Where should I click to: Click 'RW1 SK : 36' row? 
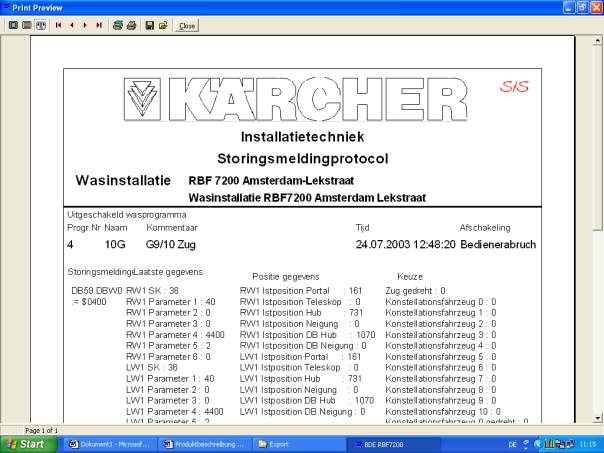point(153,291)
